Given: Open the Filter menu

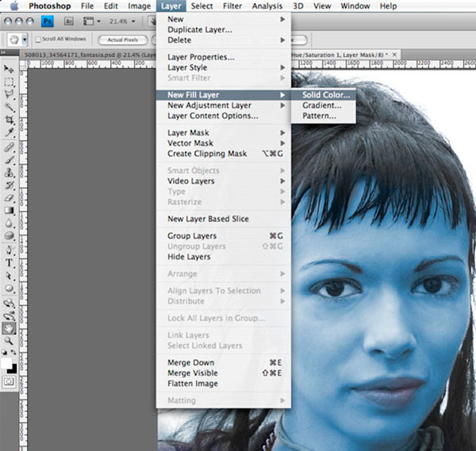Looking at the screenshot, I should pyautogui.click(x=232, y=6).
